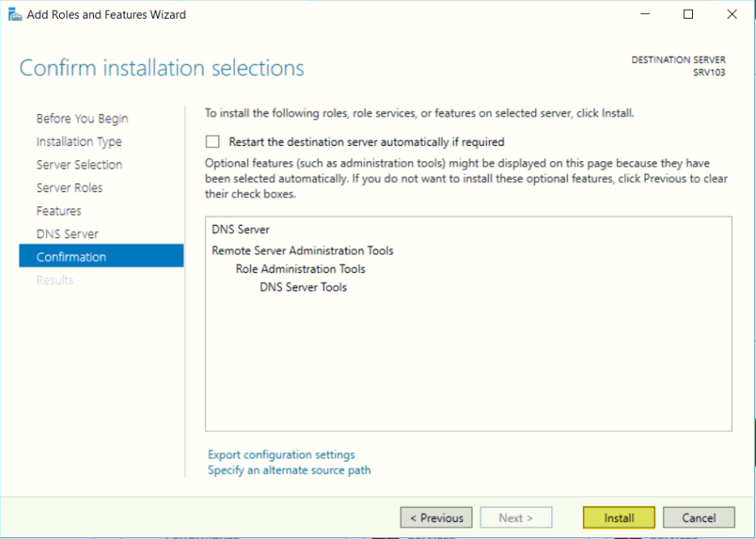This screenshot has width=756, height=539.
Task: Open Specify an alternate source path link
Action: click(x=289, y=470)
